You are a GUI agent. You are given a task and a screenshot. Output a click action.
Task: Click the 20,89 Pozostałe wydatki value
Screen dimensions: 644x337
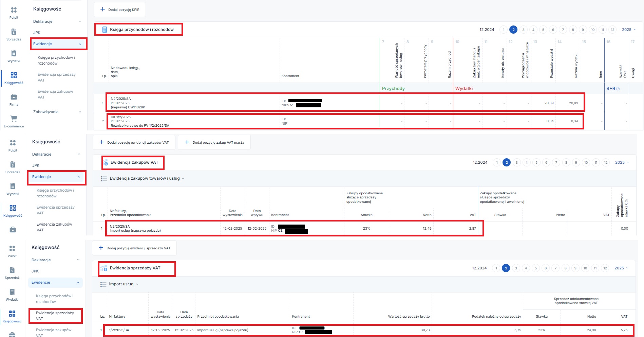point(549,103)
